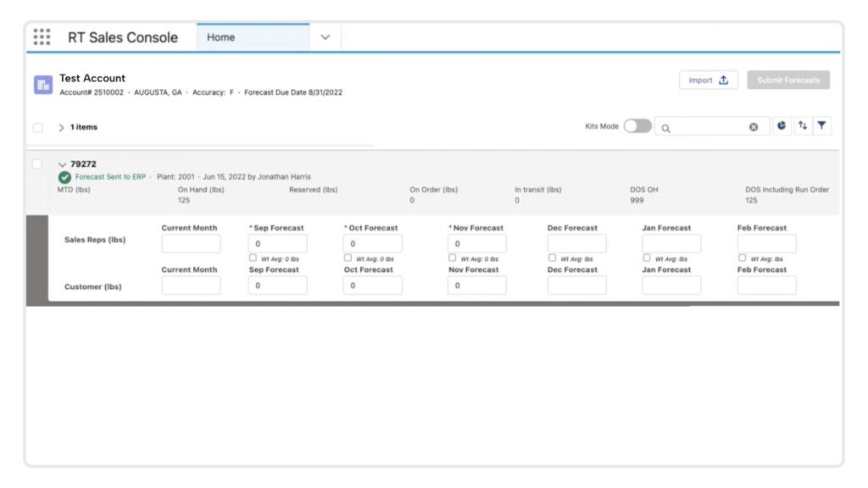Image resolution: width=868 pixels, height=488 pixels.
Task: Click Sales Reps Current Month field
Action: pyautogui.click(x=191, y=243)
